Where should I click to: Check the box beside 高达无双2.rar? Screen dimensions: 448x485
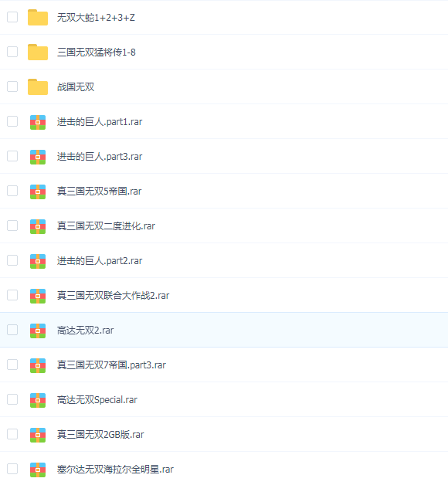tap(12, 330)
